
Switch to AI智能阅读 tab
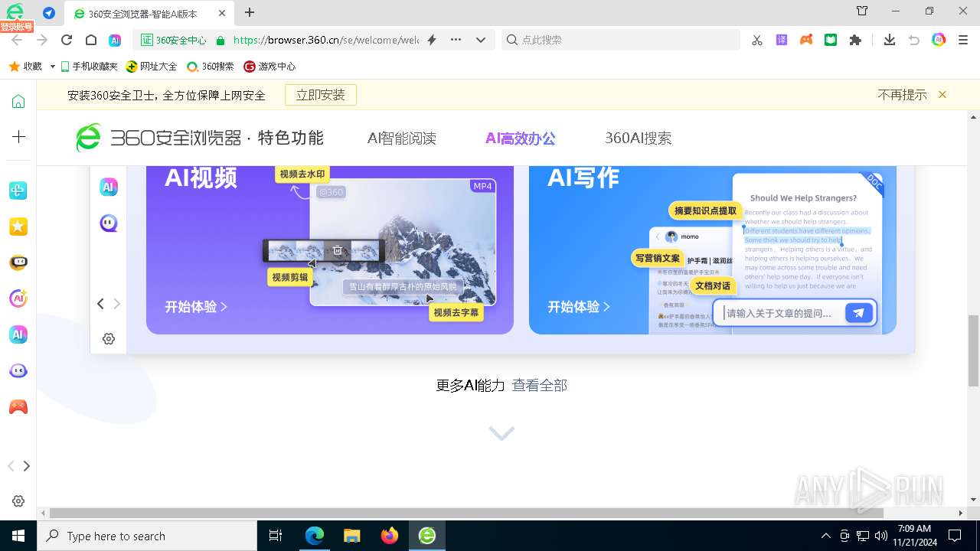(x=402, y=139)
